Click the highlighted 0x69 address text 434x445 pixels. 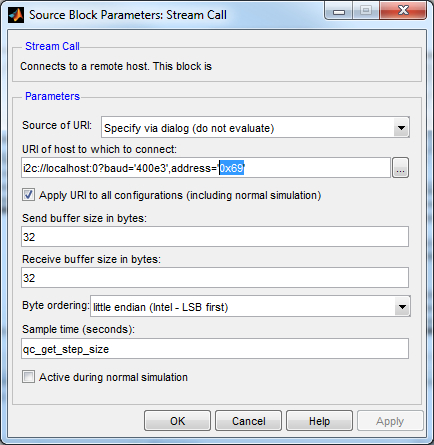[231, 168]
